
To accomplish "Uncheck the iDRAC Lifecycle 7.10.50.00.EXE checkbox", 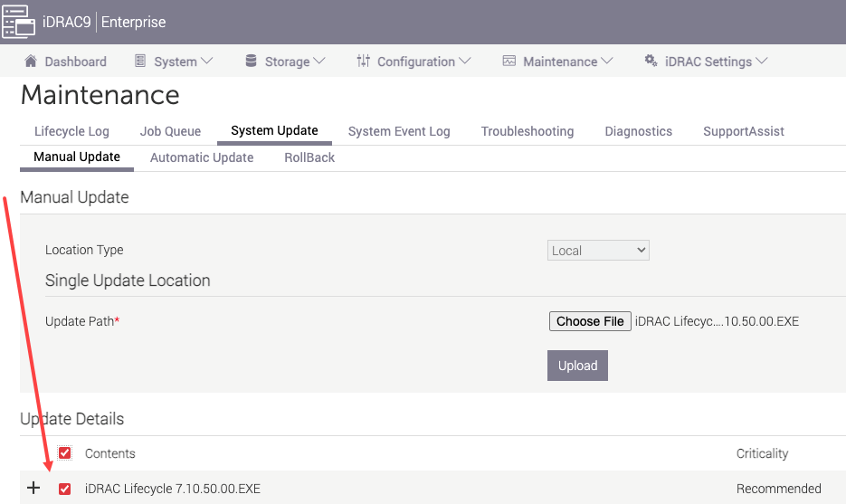I will click(64, 489).
